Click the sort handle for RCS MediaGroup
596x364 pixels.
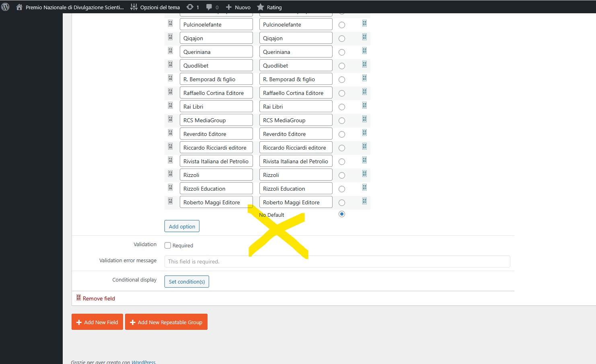pyautogui.click(x=171, y=119)
